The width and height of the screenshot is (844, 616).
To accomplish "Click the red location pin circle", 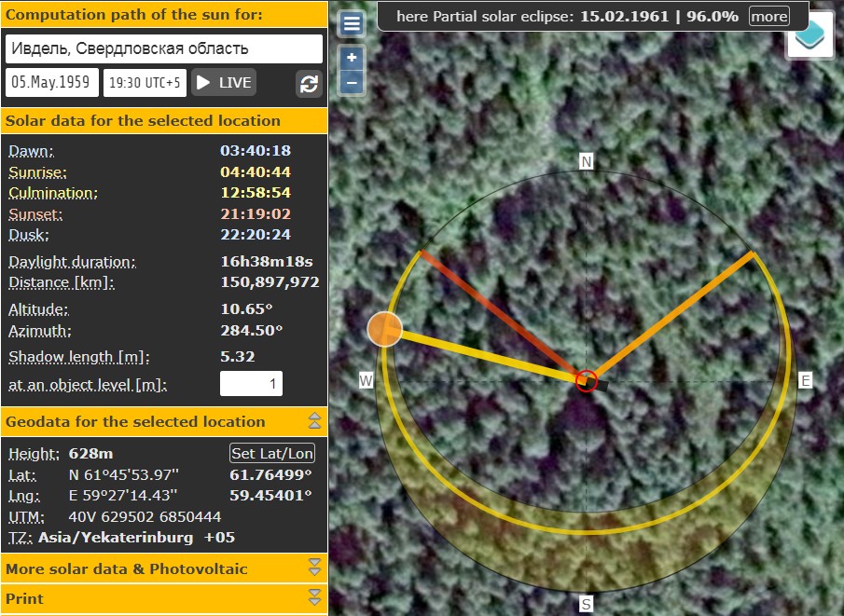I will (586, 380).
